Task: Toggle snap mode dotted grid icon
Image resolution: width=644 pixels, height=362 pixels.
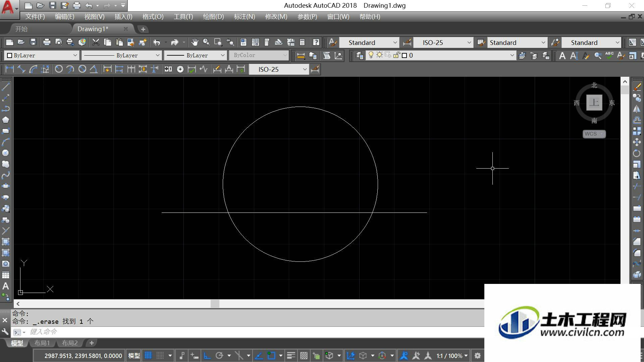Action: 160,356
